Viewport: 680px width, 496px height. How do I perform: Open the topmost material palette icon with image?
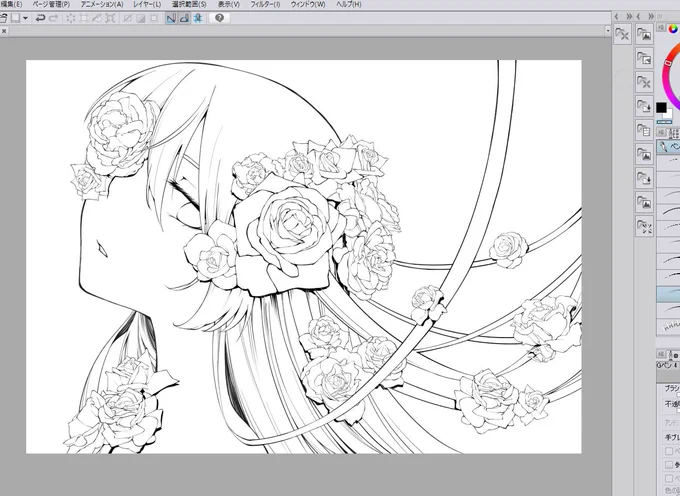pyautogui.click(x=644, y=34)
